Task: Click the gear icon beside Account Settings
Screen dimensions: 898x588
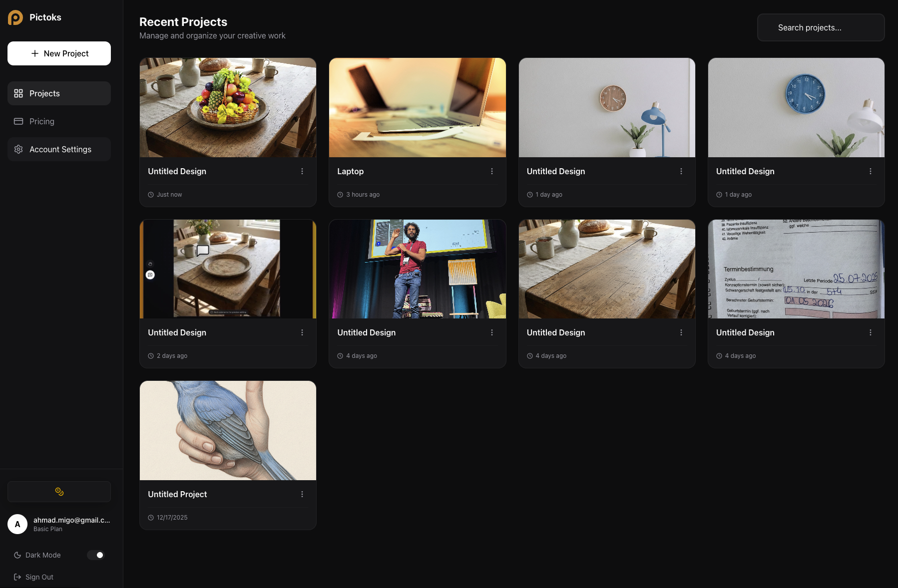Action: point(18,149)
